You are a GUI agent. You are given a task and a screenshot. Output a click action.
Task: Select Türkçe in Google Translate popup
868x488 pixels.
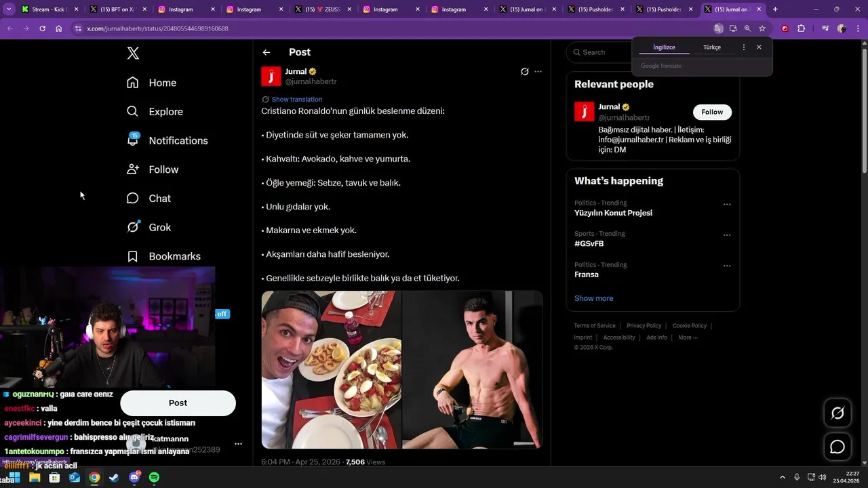click(712, 47)
